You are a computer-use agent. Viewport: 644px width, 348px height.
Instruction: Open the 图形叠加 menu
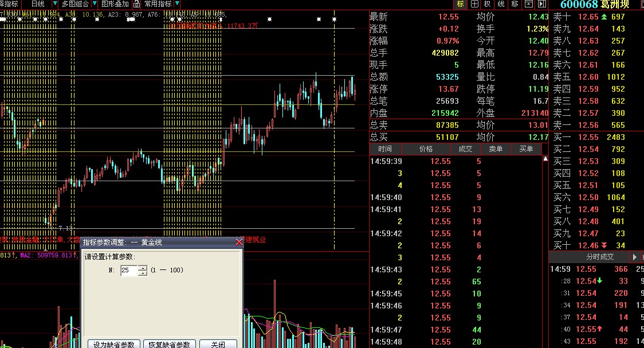(x=115, y=4)
